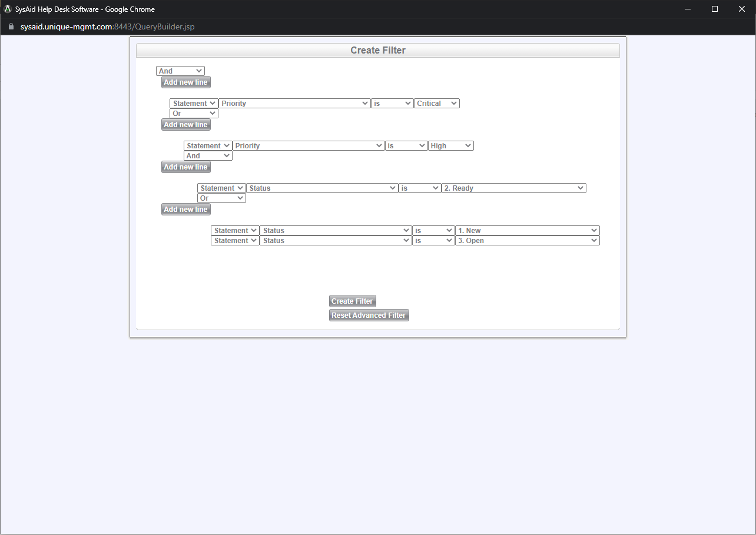The image size is (756, 535).
Task: Open the Or operator below Critical row
Action: point(194,114)
